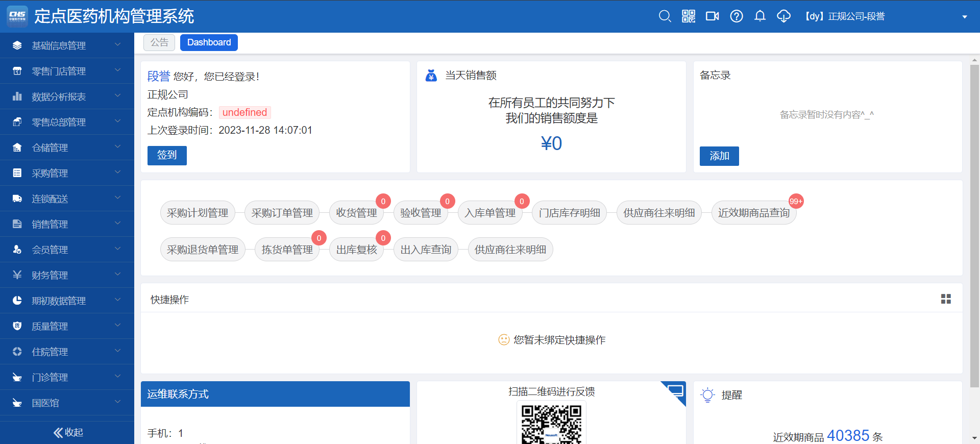The height and width of the screenshot is (444, 980).
Task: Click the video camera icon in header
Action: pyautogui.click(x=713, y=16)
